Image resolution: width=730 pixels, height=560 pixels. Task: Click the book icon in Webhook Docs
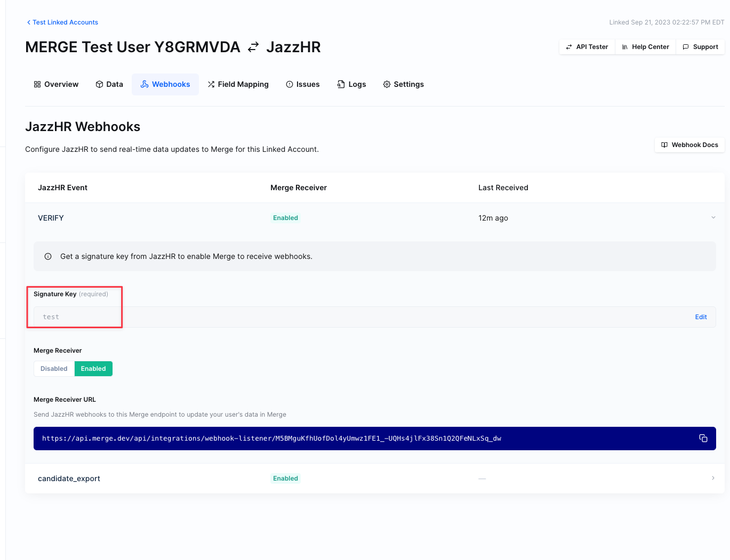(664, 145)
